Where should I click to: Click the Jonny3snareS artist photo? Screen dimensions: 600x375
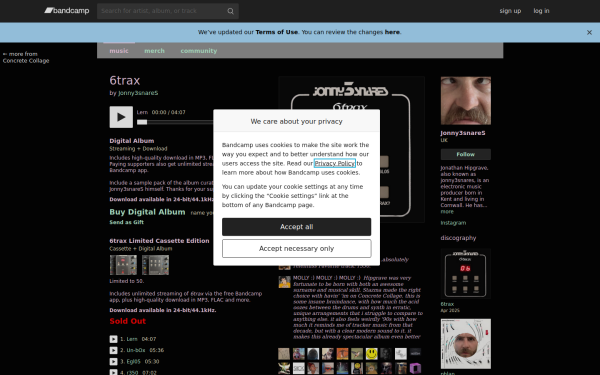coord(466,101)
